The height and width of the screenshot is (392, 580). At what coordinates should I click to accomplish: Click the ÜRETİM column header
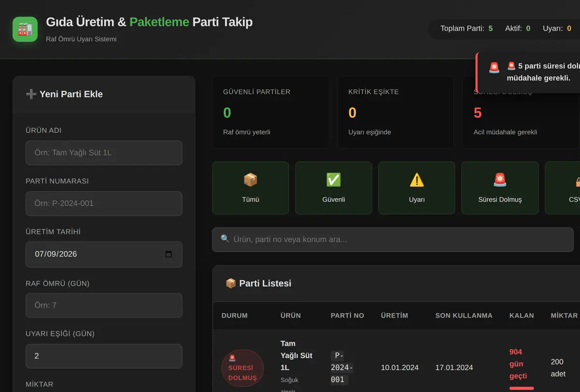click(x=394, y=316)
